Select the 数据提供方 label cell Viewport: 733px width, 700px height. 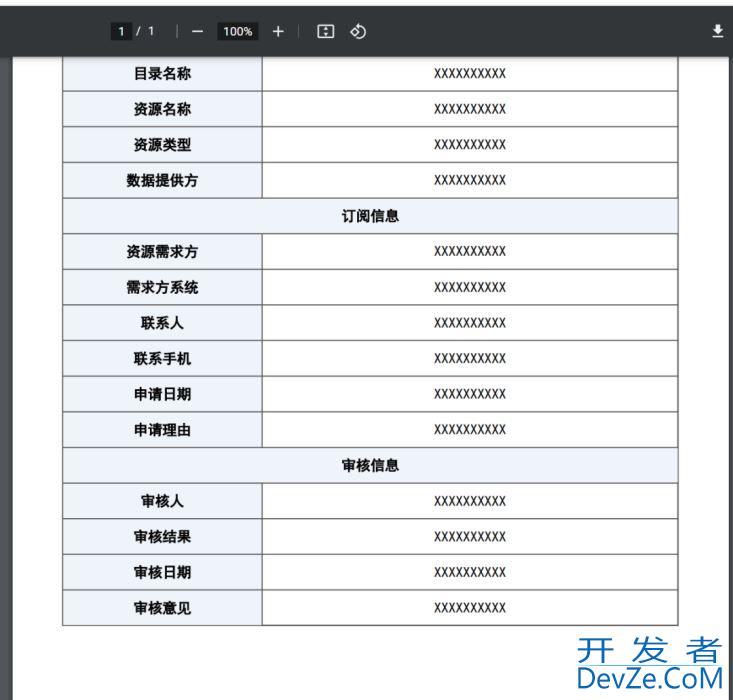[x=162, y=180]
